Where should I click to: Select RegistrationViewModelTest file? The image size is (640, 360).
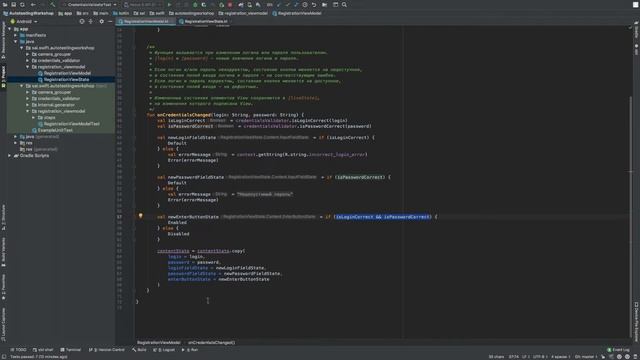(x=69, y=124)
